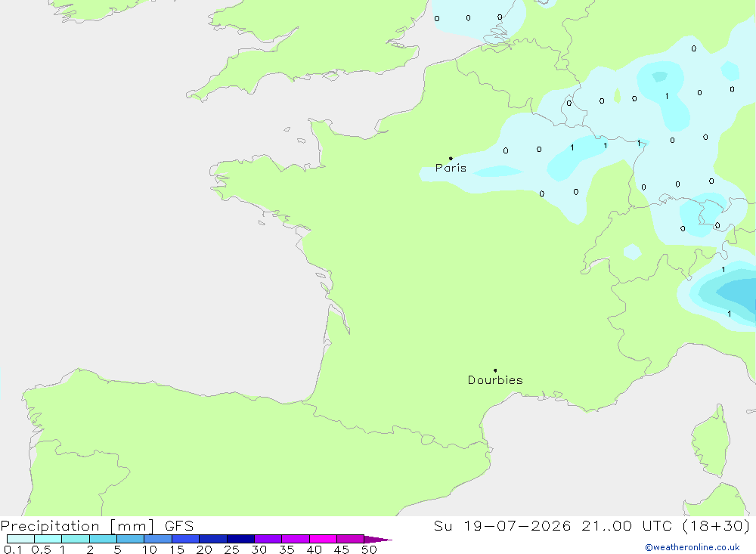Click the Paris city label
This screenshot has width=756, height=554.
451,168
